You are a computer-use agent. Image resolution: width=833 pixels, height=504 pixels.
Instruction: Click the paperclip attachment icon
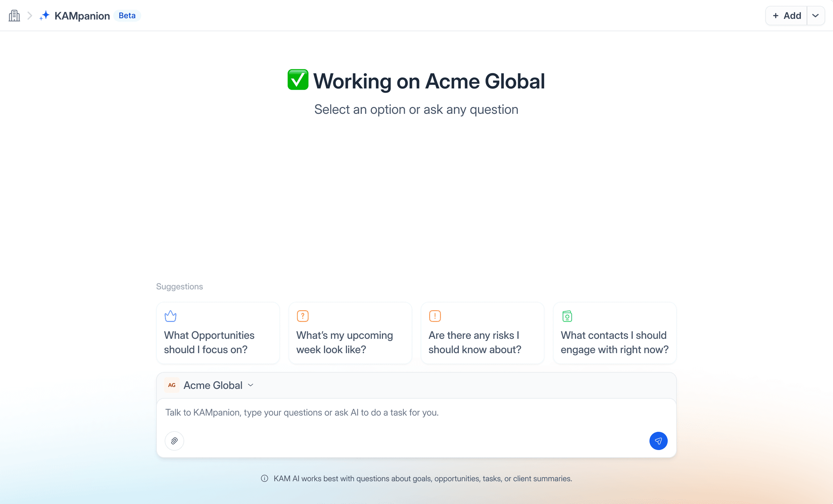coord(174,441)
